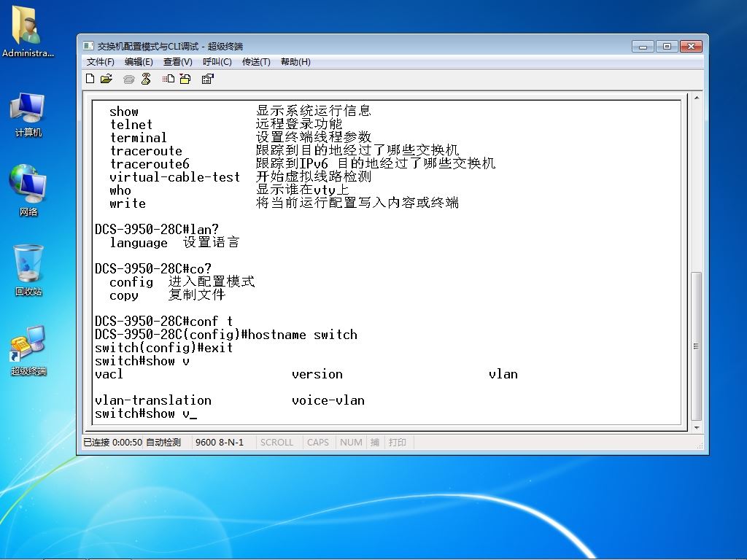
Task: Close the 超级终端 window
Action: coord(691,46)
